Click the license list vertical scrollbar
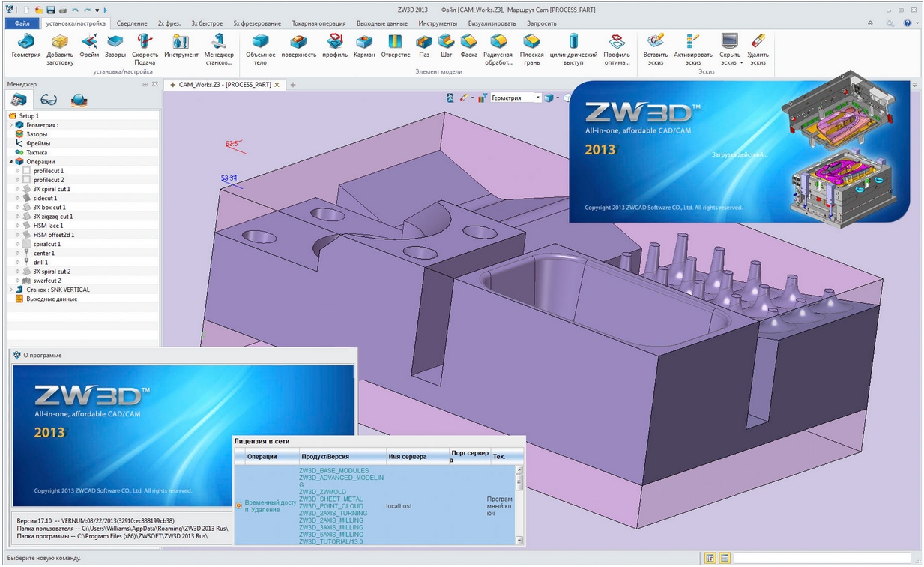Image resolution: width=924 pixels, height=567 pixels. coord(519,505)
